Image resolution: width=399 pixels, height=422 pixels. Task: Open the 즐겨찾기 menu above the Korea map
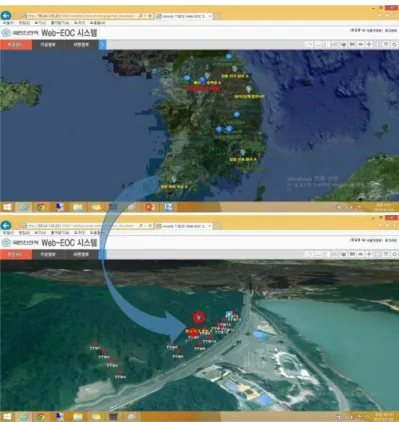tap(60, 23)
